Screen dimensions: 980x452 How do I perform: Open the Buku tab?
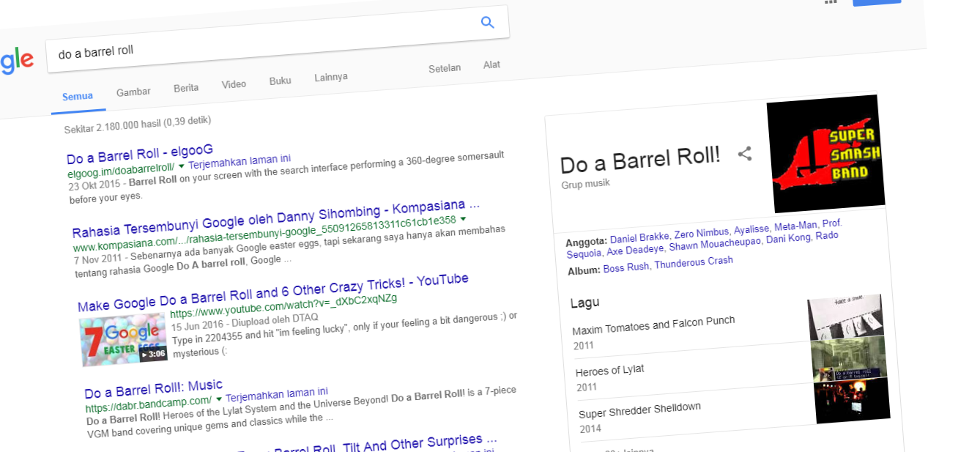[x=280, y=81]
